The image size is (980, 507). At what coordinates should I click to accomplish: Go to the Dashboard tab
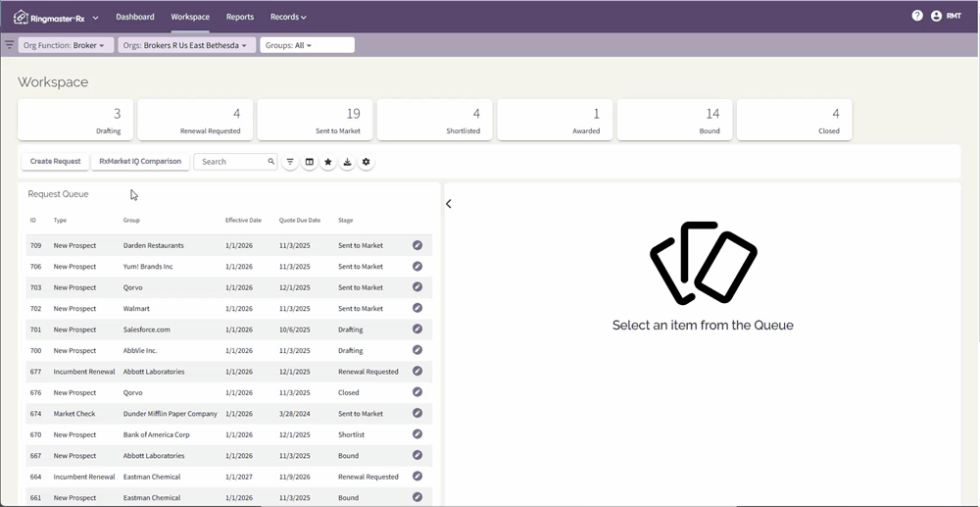pos(135,17)
